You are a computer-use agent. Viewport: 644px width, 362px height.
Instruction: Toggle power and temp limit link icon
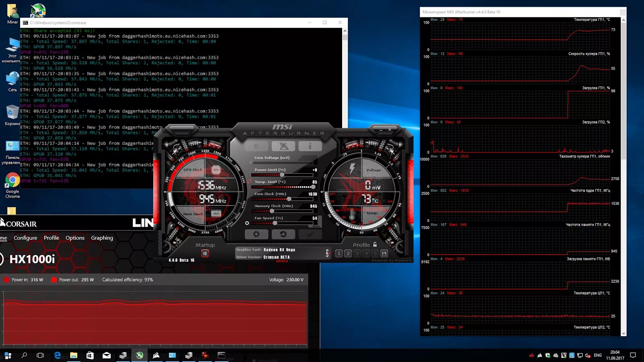[250, 181]
